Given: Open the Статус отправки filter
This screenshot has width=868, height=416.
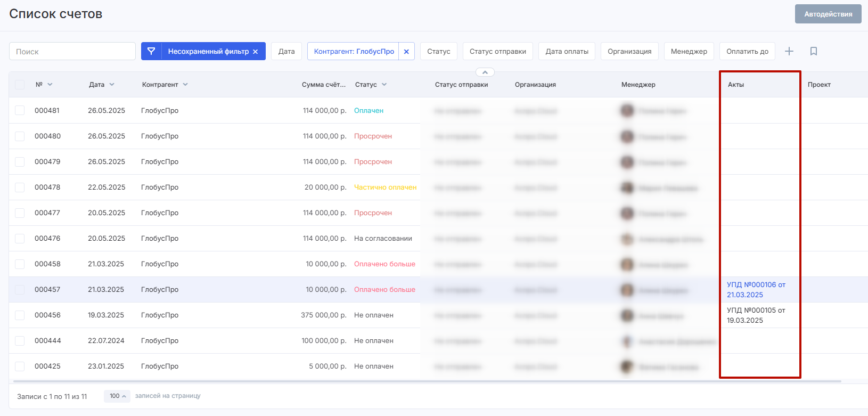Looking at the screenshot, I should pos(497,52).
